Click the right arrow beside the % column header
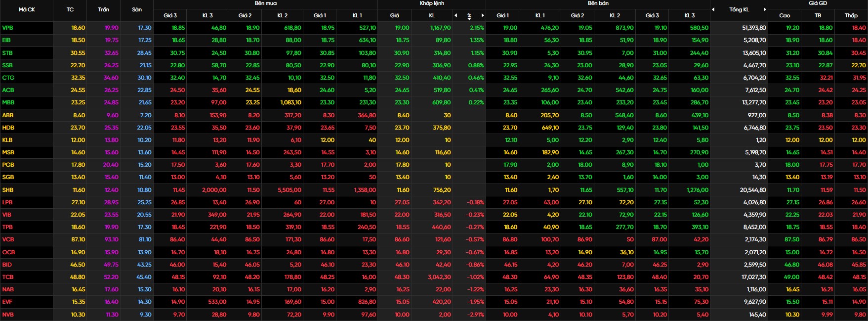 tap(483, 15)
